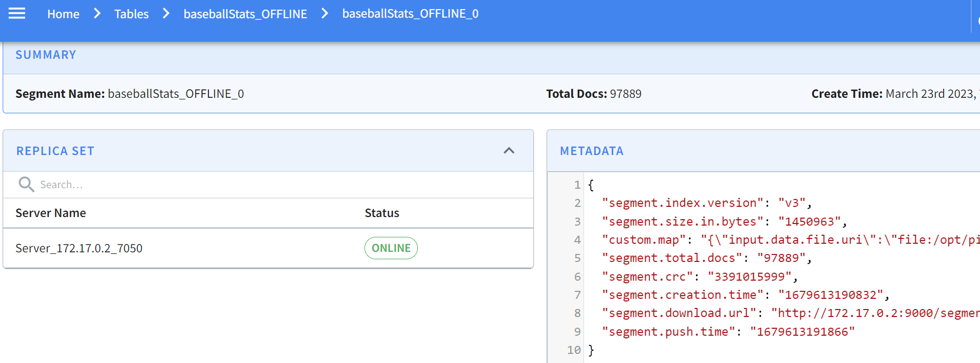
Task: Click chevron separator after Tables breadcrumb
Action: (x=166, y=13)
